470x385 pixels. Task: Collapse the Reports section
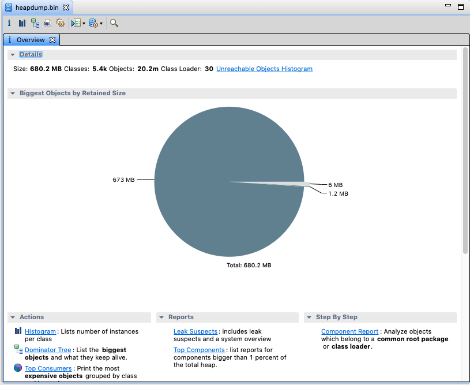(x=161, y=317)
